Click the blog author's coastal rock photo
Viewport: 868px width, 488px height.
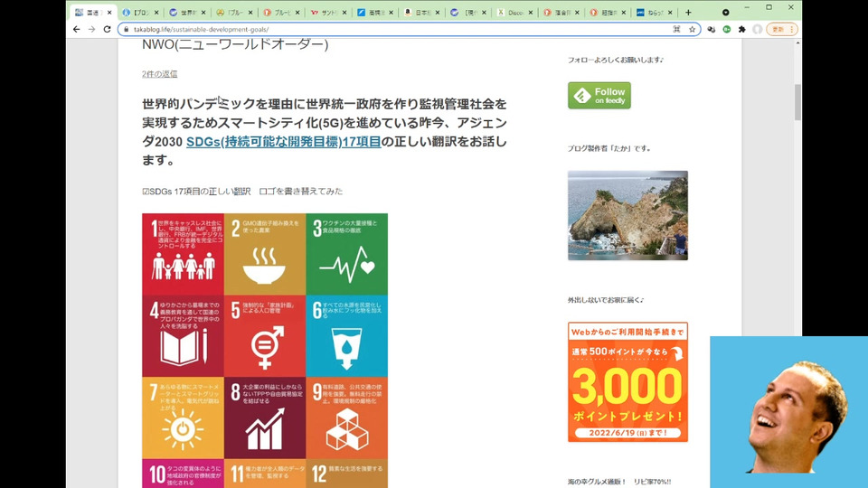(627, 215)
